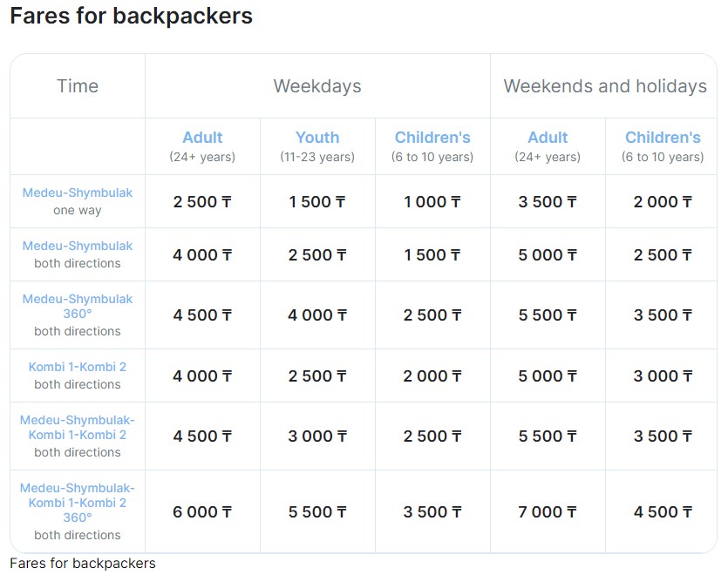
Task: Click the 7 000 ₸ weekend adult fare
Action: [548, 512]
